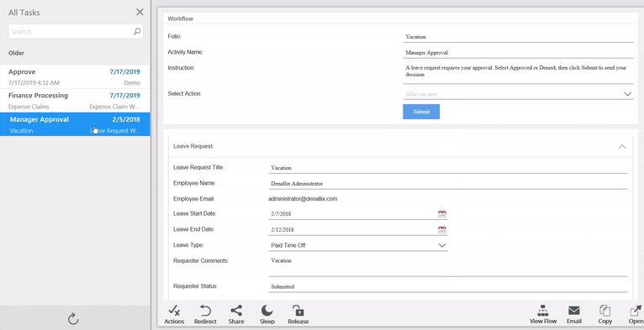Image resolution: width=644 pixels, height=330 pixels.
Task: Expand the Select Action dropdown
Action: pos(518,94)
